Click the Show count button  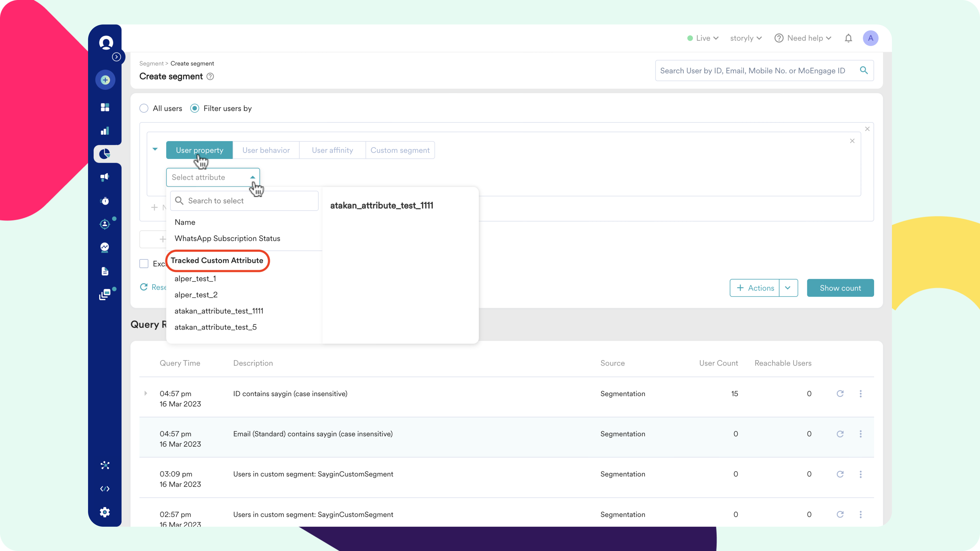pos(840,288)
